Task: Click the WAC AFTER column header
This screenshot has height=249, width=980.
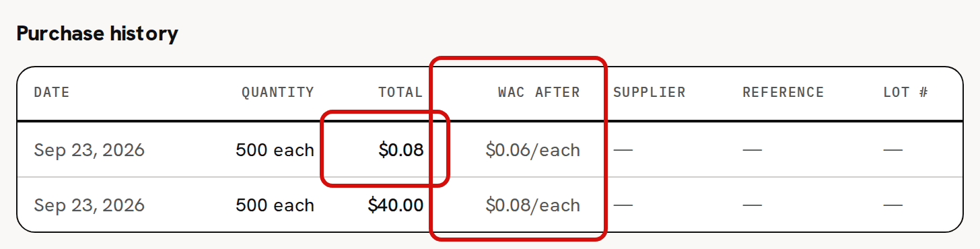Action: (x=538, y=92)
